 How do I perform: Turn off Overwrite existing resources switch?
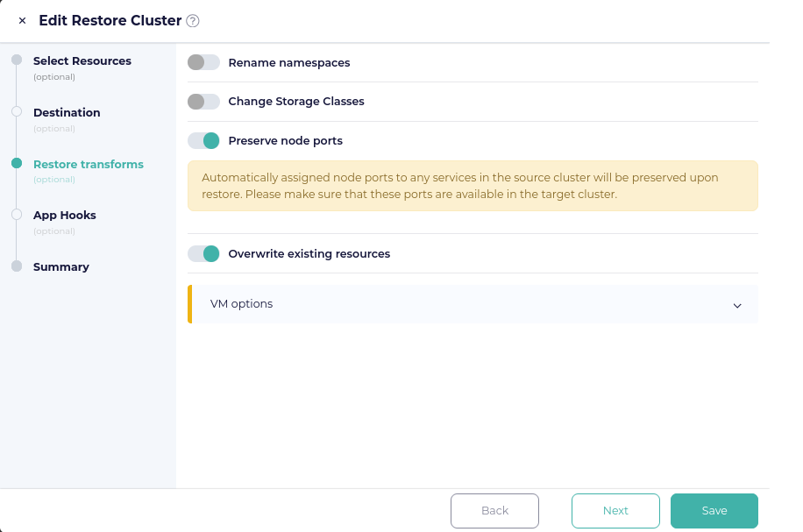[204, 254]
